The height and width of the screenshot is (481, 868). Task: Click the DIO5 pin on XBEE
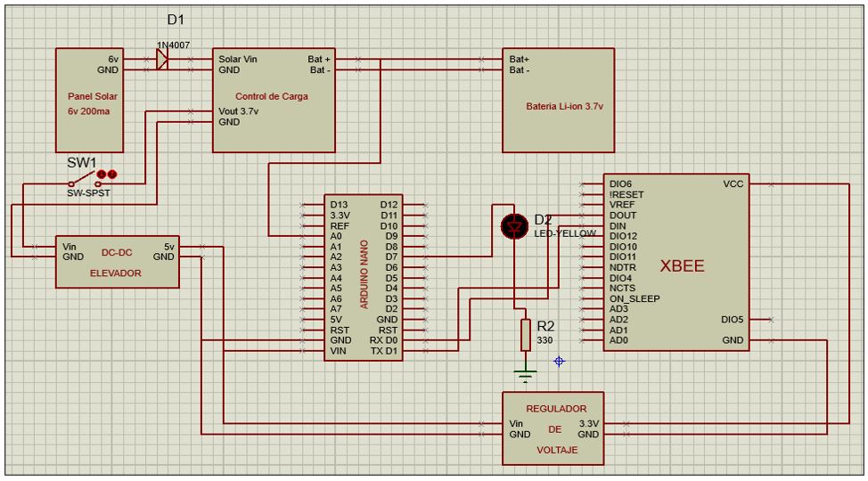(x=732, y=320)
